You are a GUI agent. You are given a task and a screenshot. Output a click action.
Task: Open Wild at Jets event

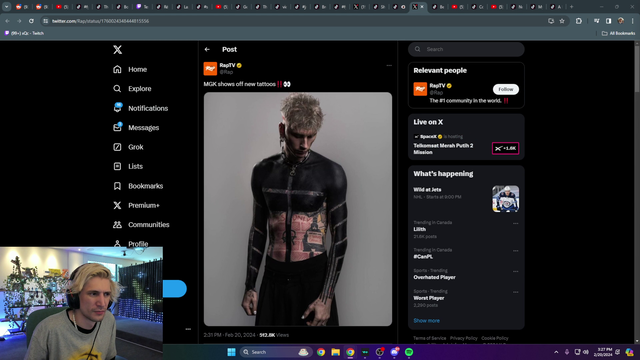click(x=427, y=190)
